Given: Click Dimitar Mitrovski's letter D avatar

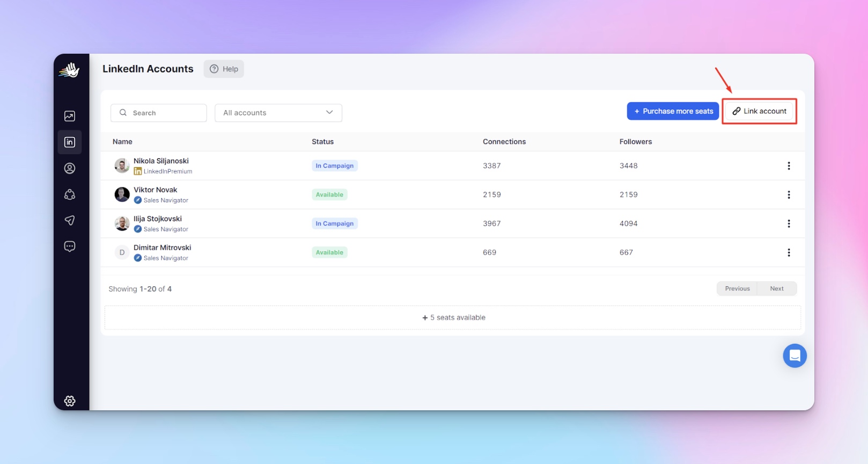Looking at the screenshot, I should click(x=122, y=252).
